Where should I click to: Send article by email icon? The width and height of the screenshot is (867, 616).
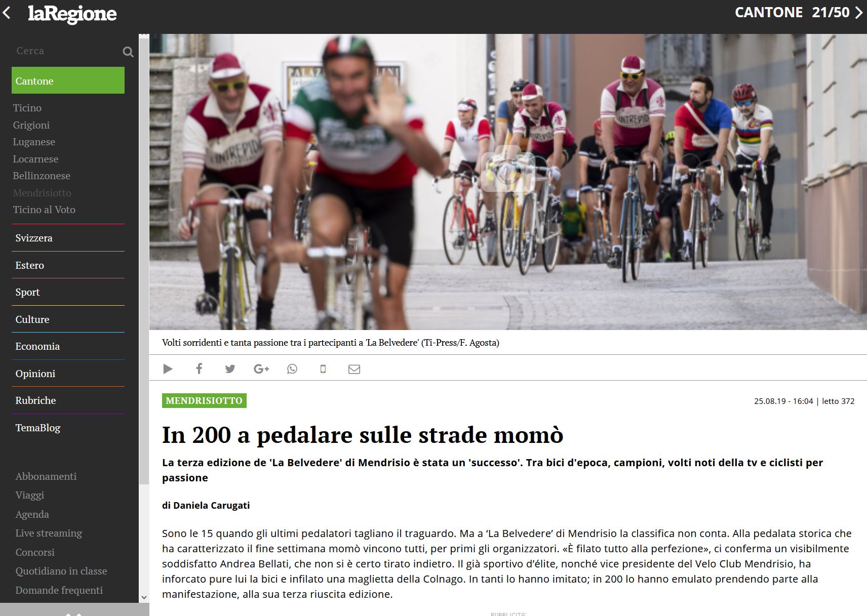pos(354,369)
